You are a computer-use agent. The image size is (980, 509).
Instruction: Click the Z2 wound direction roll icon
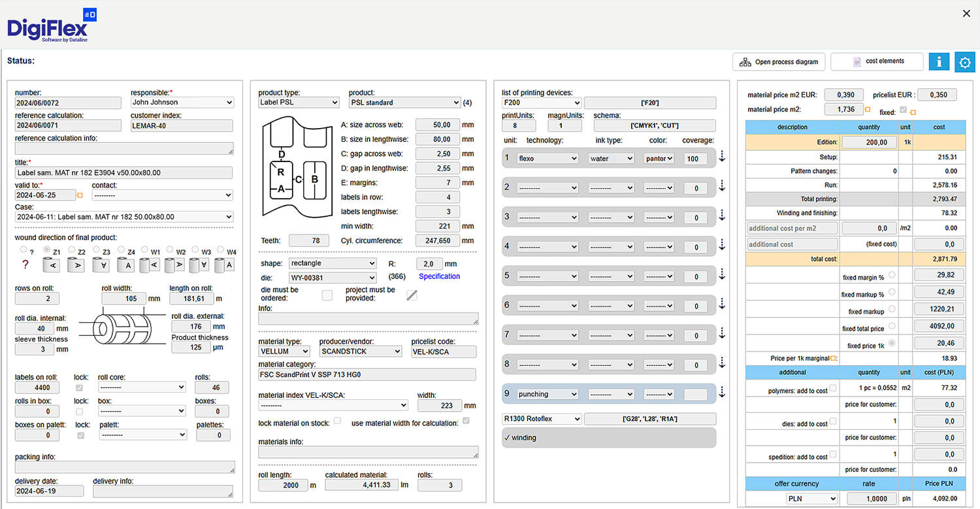point(74,265)
